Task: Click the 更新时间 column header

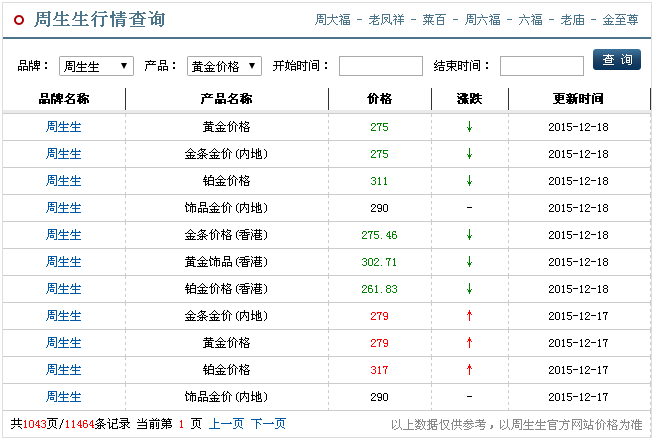Action: (578, 99)
